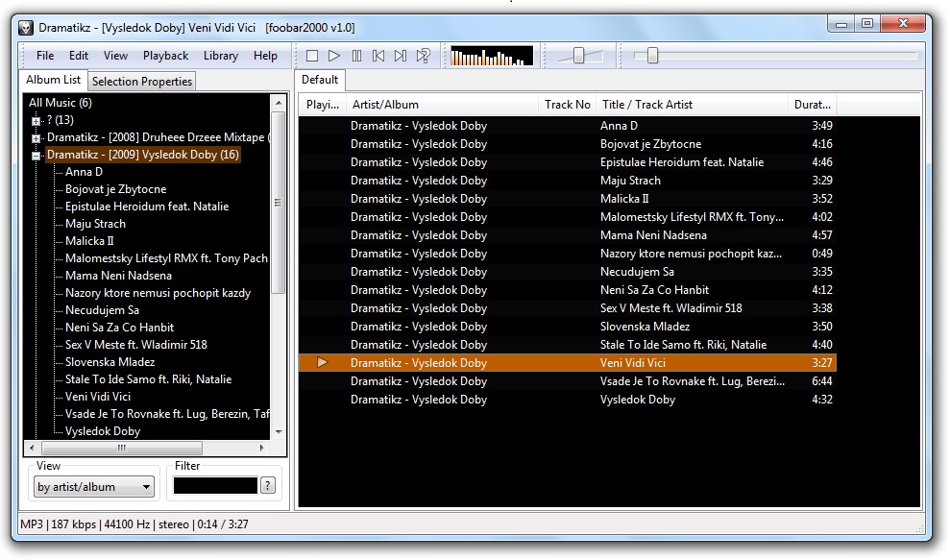Switch to the Selection Properties tab
Image resolution: width=950 pixels, height=560 pixels.
[x=142, y=82]
